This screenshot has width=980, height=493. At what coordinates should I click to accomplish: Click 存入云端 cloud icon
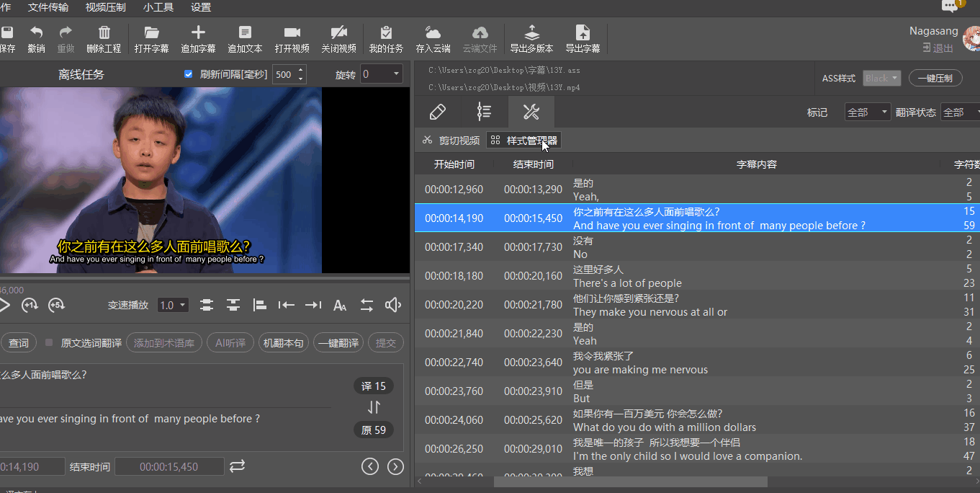tap(433, 32)
